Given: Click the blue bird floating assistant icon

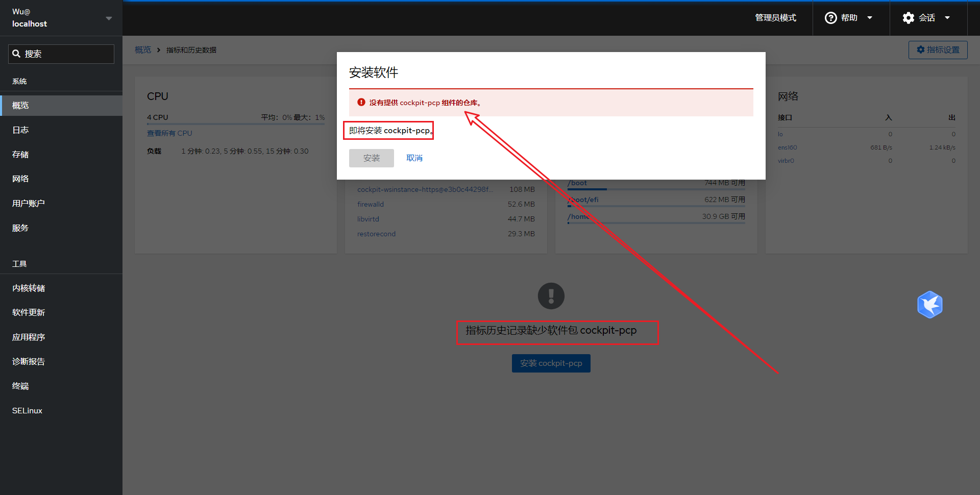Looking at the screenshot, I should [929, 305].
